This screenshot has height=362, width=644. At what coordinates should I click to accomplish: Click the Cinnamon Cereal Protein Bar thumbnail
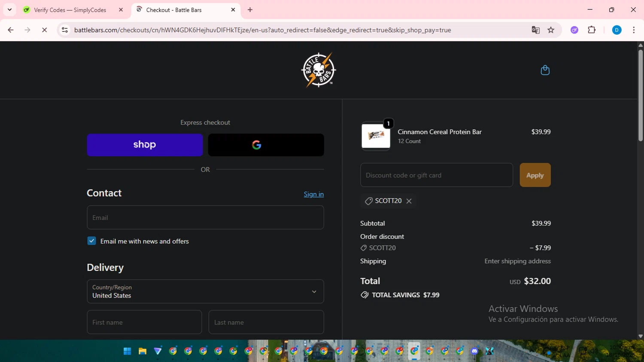(x=376, y=136)
